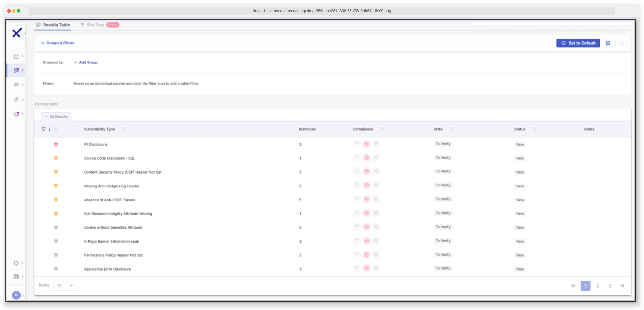
Task: Open the Rows per page dropdown
Action: click(64, 285)
